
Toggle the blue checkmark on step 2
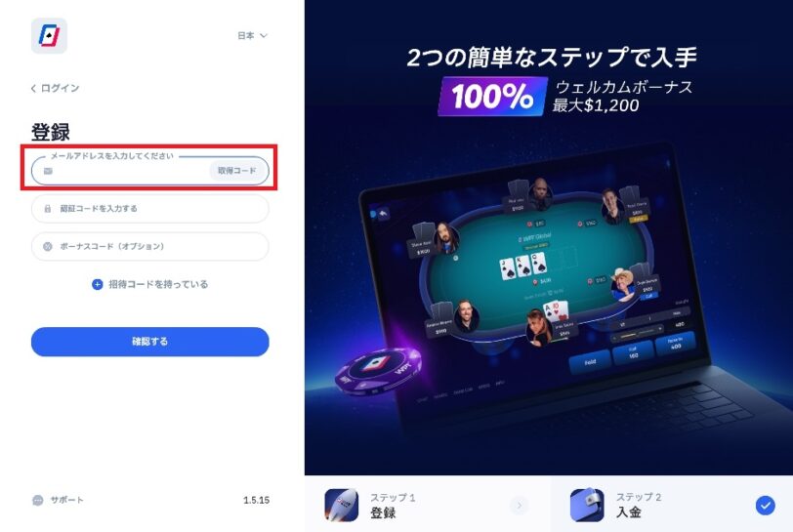(766, 506)
